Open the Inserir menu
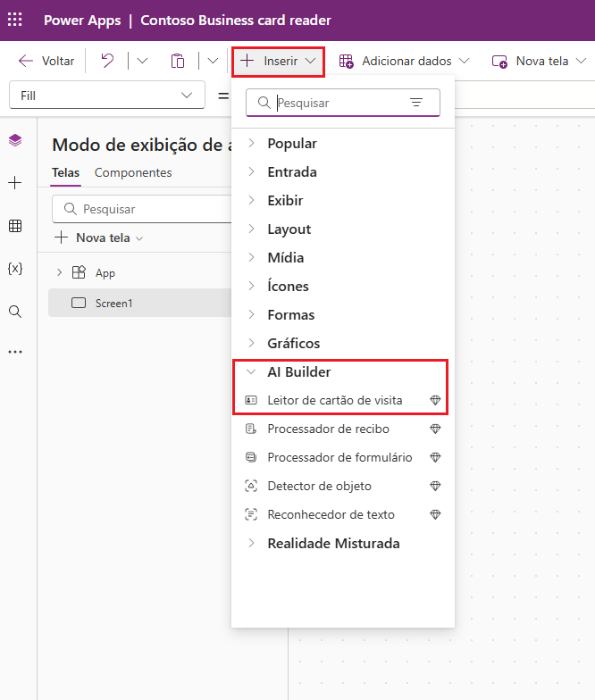The height and width of the screenshot is (700, 595). coord(279,61)
